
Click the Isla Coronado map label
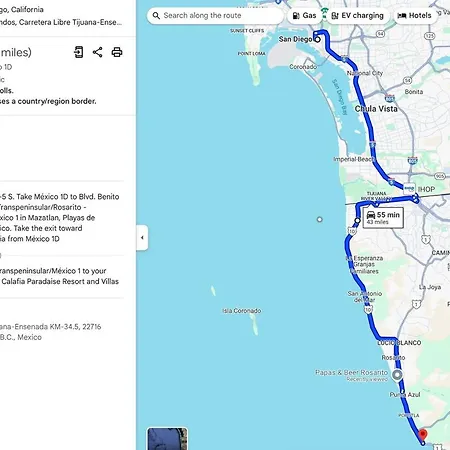pos(242,311)
